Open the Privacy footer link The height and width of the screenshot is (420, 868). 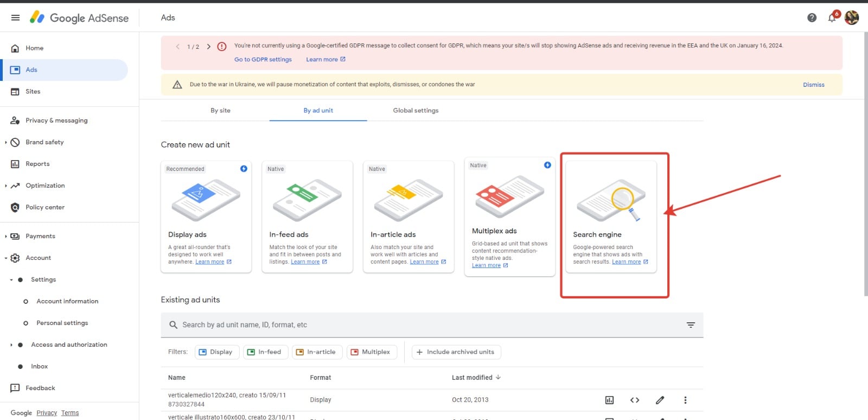(x=47, y=413)
